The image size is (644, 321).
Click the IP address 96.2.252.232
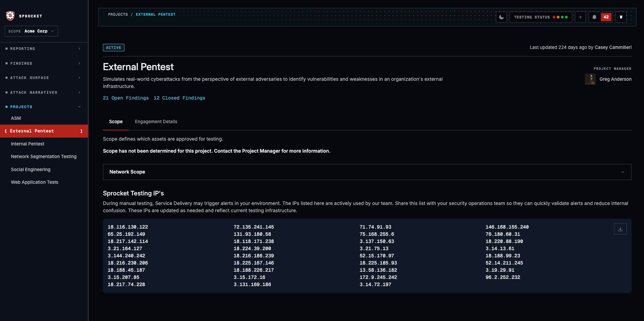coord(503,277)
